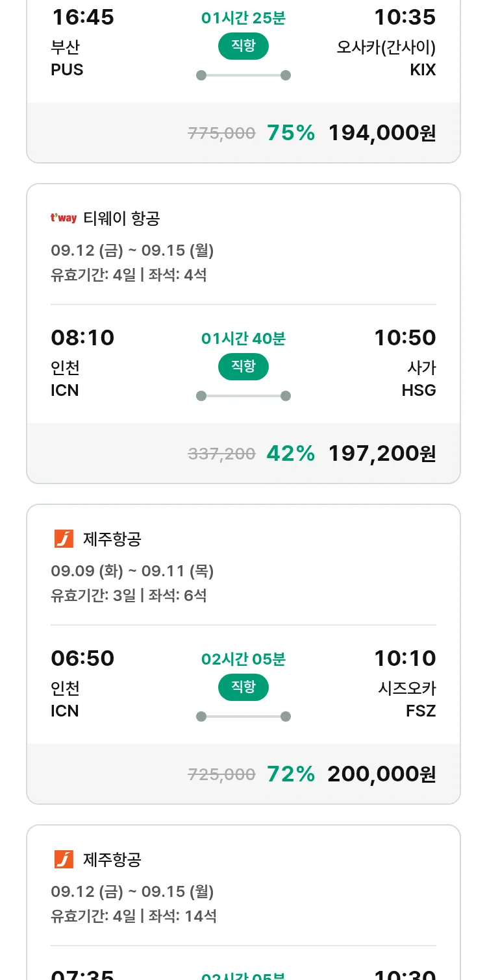Image resolution: width=487 pixels, height=980 pixels.
Task: Tap the 직항 badge on Busan–Osaka flight
Action: click(x=243, y=46)
